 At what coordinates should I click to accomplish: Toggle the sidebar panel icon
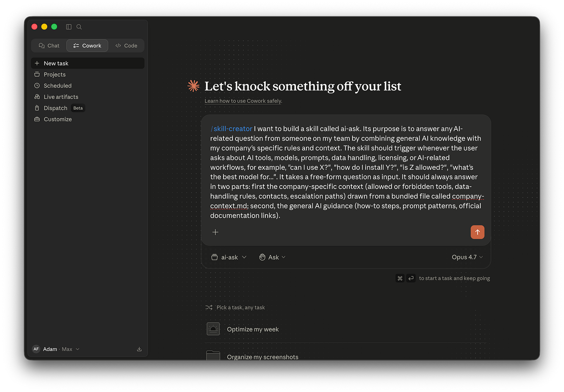coord(69,27)
